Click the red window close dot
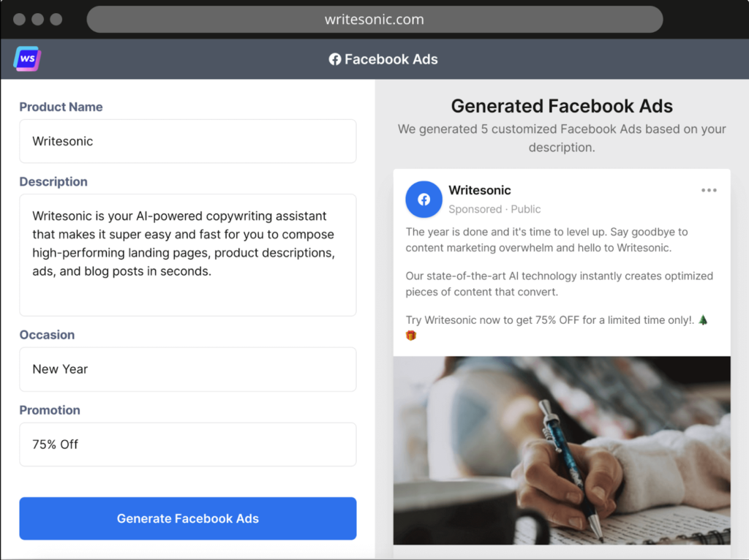The width and height of the screenshot is (749, 560). [20, 20]
